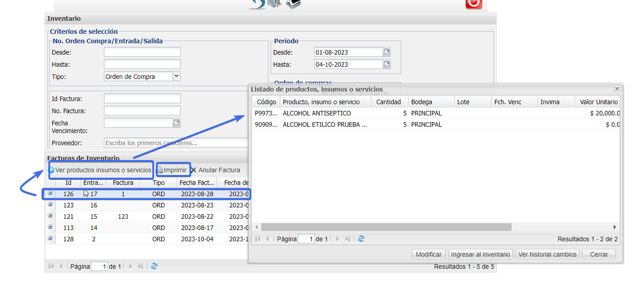Go to next page in product listing

point(338,239)
